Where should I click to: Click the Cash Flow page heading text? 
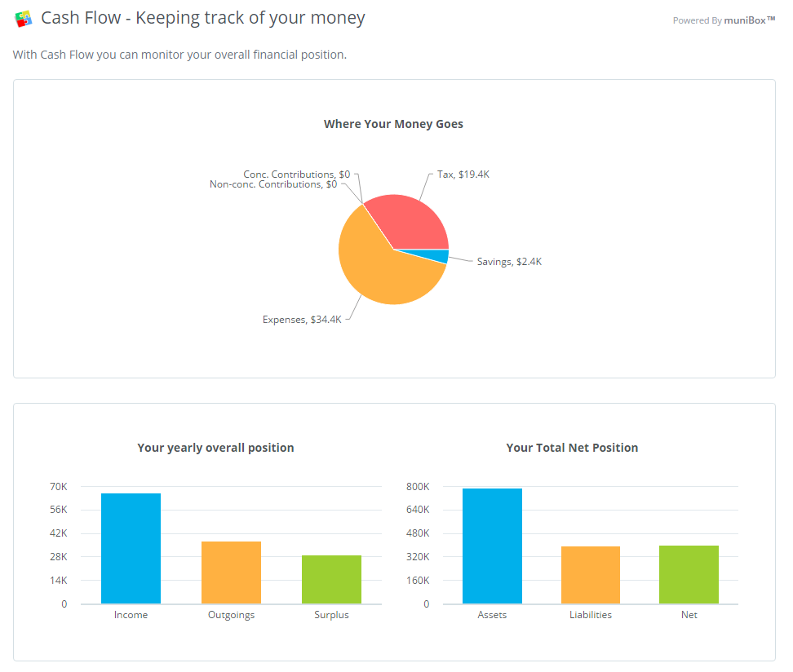[x=202, y=18]
